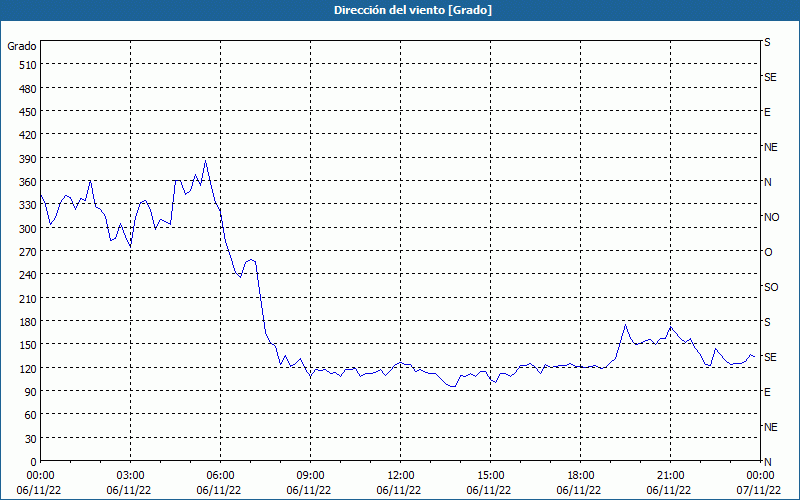Click the 'NO' compass label
The height and width of the screenshot is (500, 800).
(x=772, y=217)
